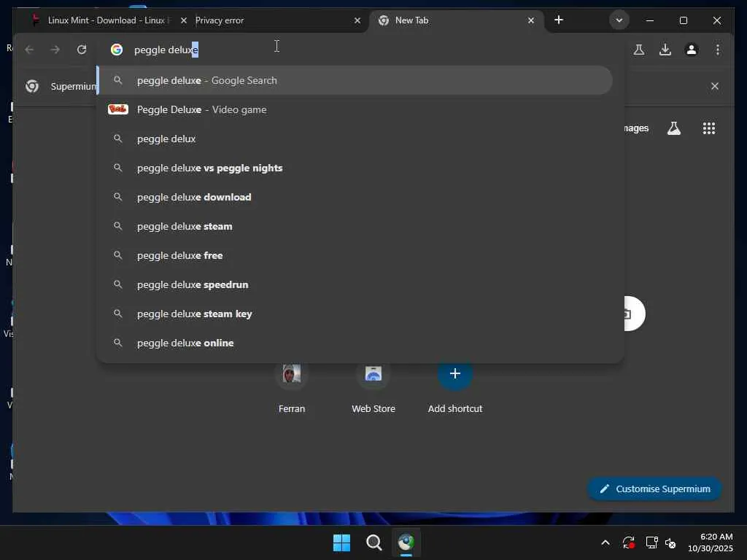This screenshot has height=560, width=747.
Task: Select 'peggle deluxe online' suggestion
Action: point(355,343)
